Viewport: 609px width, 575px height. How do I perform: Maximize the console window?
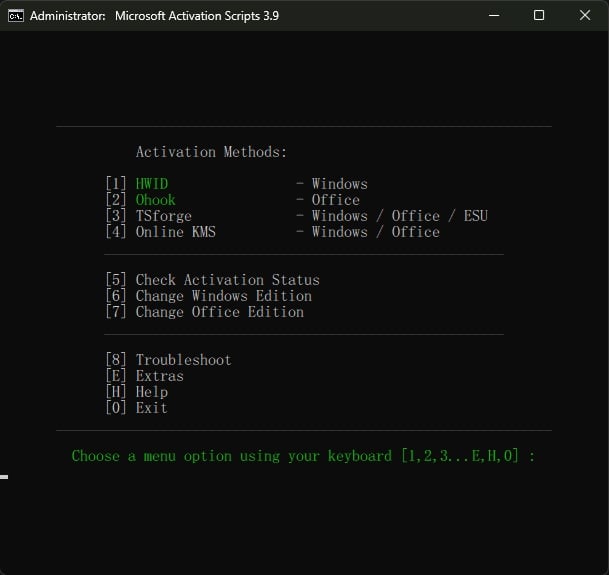pos(539,15)
